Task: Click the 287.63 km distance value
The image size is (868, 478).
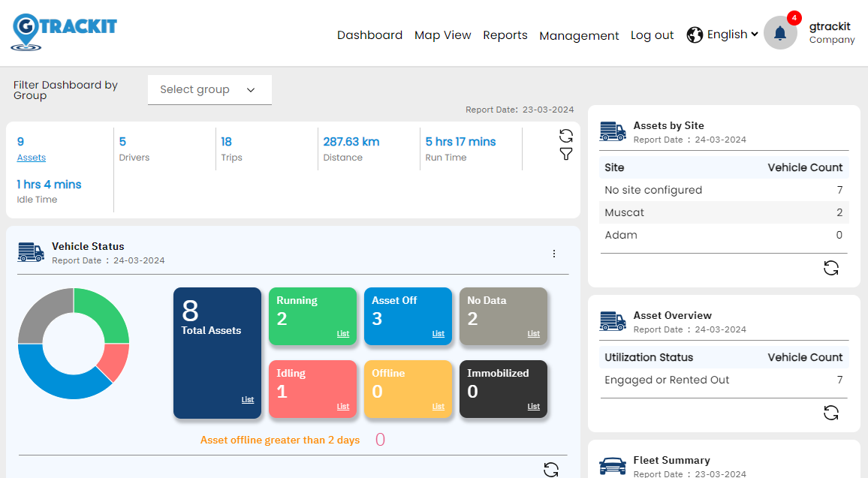Action: 351,142
